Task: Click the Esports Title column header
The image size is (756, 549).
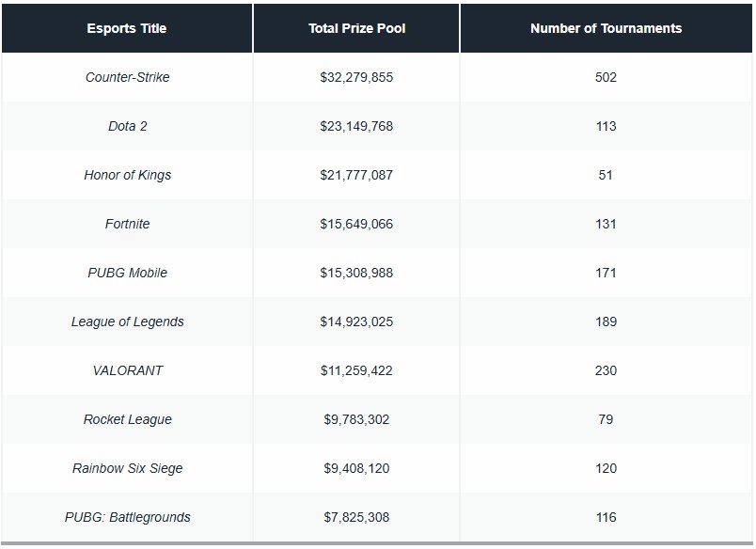Action: pos(127,28)
